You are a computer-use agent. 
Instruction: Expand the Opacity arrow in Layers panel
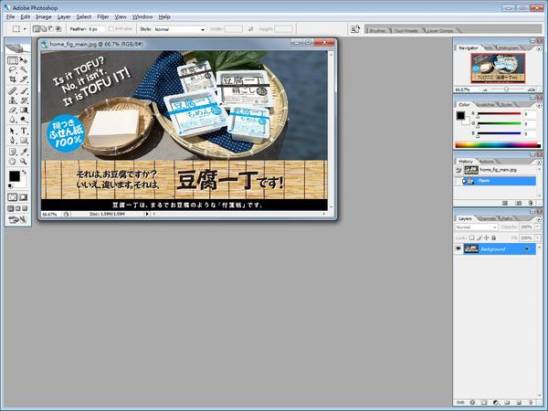point(537,227)
